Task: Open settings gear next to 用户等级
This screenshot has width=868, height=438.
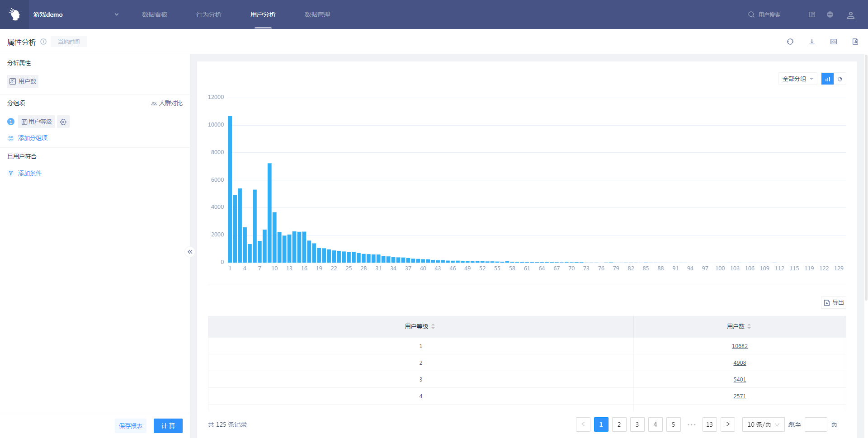Action: click(x=63, y=122)
